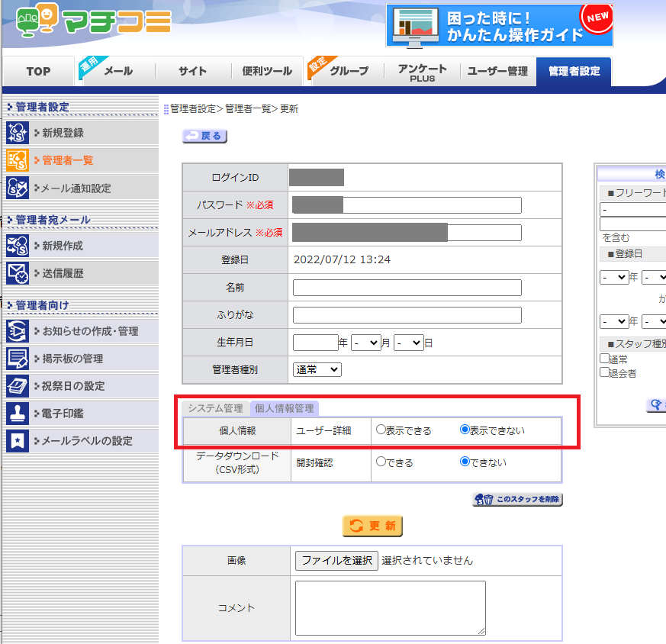Check the 退会者 checkbox

(604, 373)
